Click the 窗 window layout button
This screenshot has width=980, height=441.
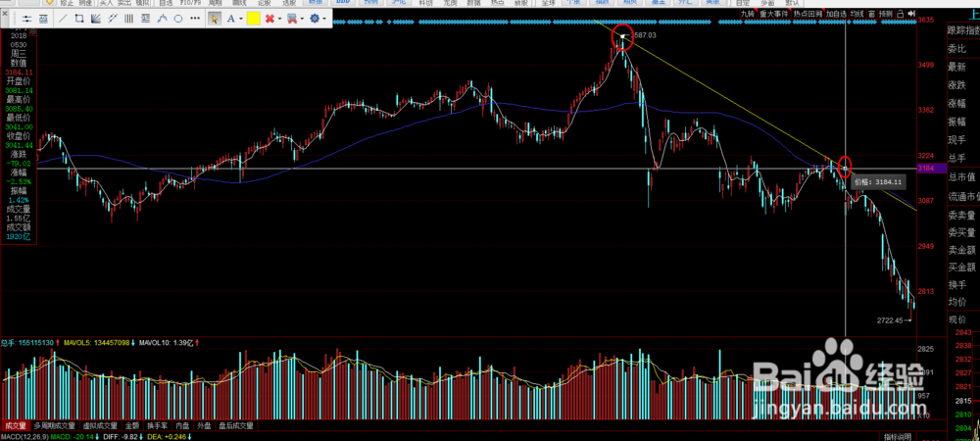(x=872, y=14)
